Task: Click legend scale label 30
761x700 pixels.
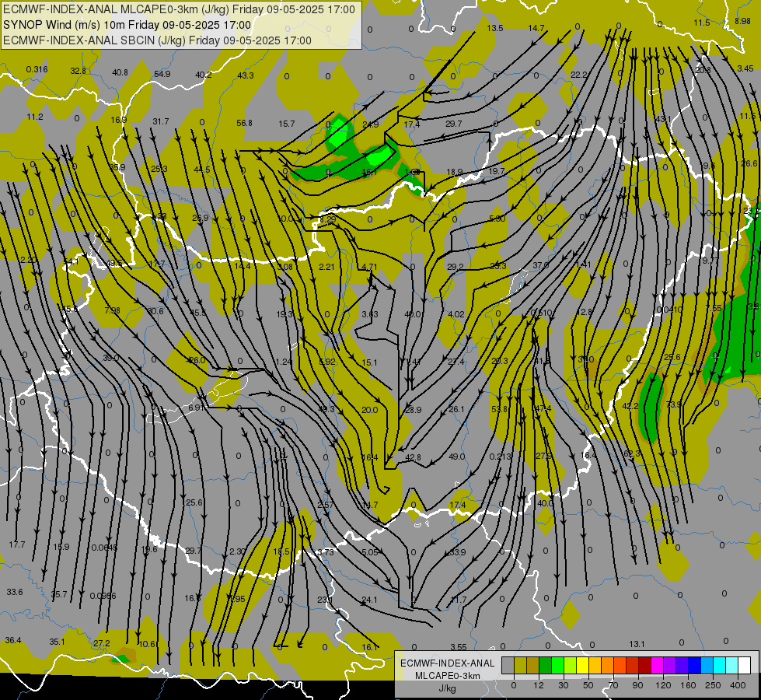Action: tap(564, 685)
